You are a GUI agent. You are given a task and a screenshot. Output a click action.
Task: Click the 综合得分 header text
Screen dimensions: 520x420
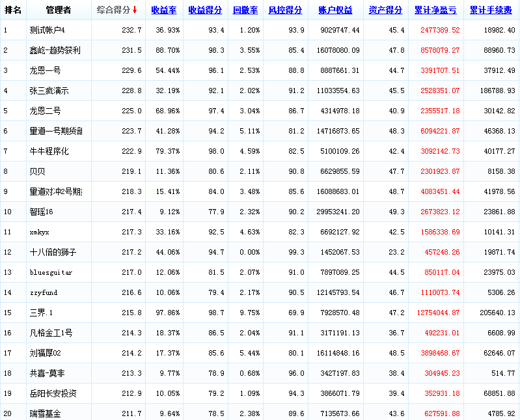[x=113, y=10]
